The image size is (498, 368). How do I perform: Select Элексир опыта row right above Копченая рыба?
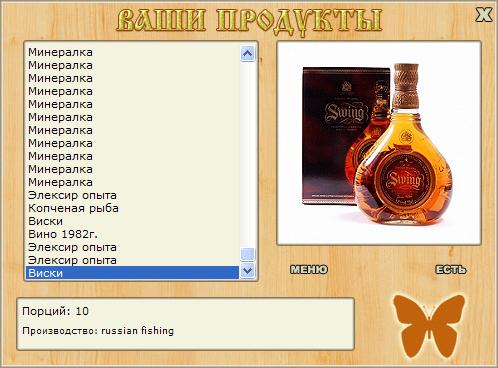(x=132, y=195)
